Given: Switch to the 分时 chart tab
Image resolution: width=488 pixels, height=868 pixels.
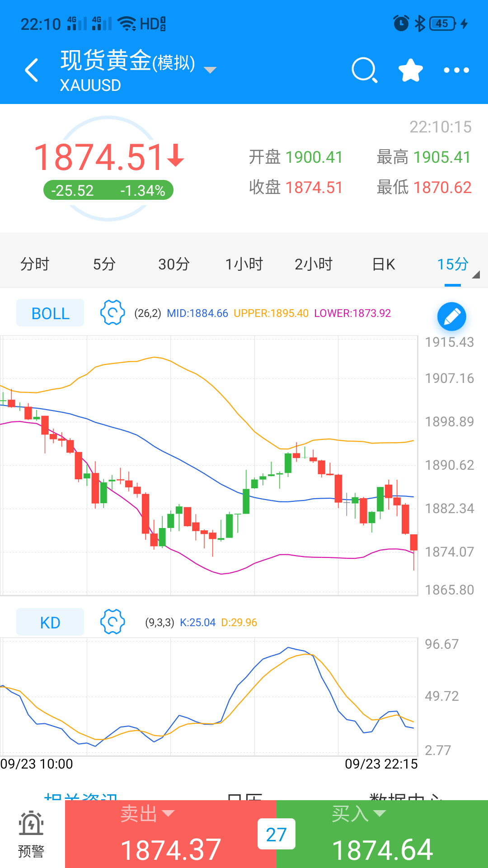Looking at the screenshot, I should tap(35, 264).
